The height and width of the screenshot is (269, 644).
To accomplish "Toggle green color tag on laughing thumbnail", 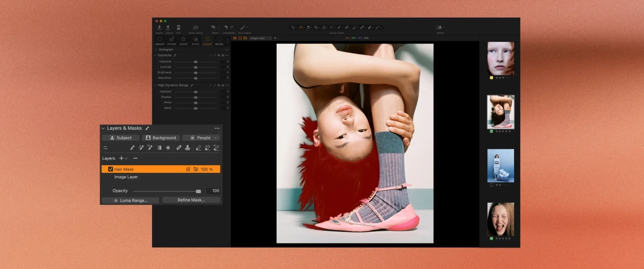I will tap(491, 239).
